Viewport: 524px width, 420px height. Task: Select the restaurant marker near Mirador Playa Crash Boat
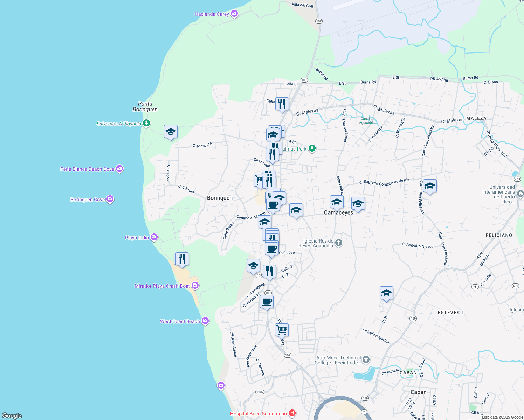[182, 258]
